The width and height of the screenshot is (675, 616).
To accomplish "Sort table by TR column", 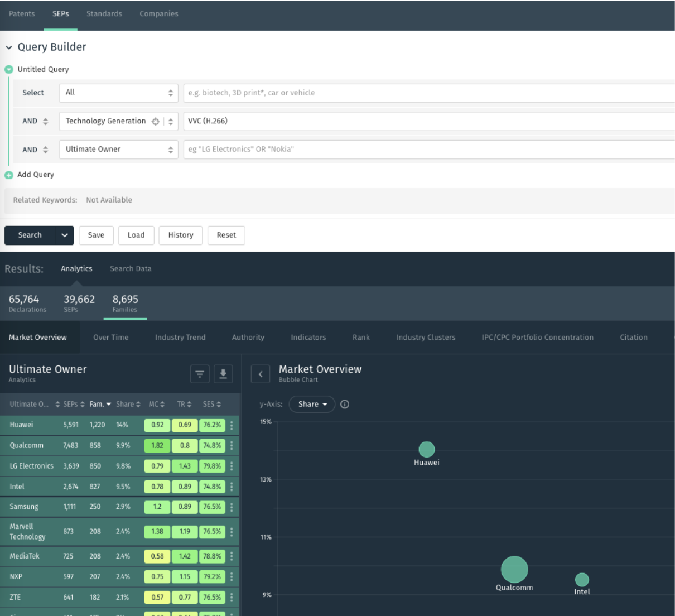I will pos(185,405).
